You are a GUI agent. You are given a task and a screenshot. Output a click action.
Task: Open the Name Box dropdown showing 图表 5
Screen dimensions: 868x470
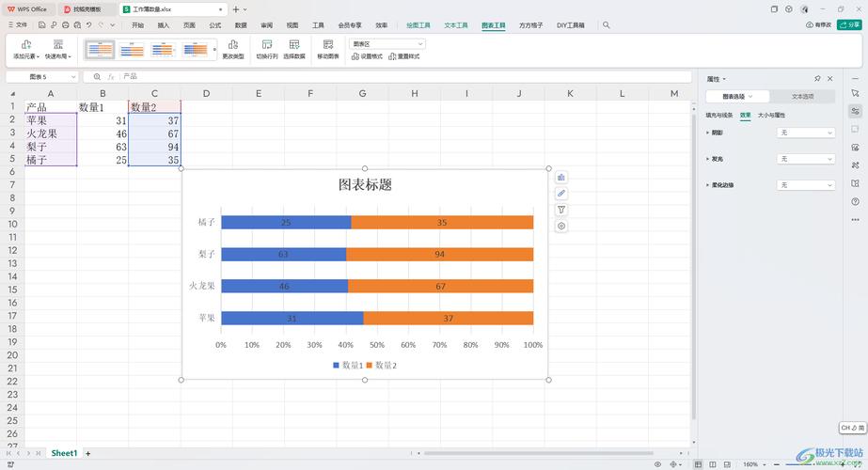click(73, 77)
